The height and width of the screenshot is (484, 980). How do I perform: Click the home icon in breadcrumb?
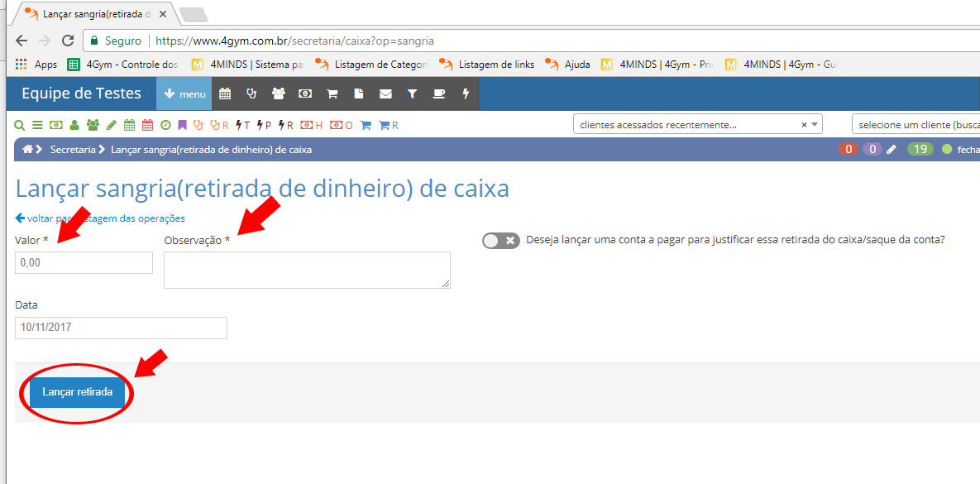pos(28,150)
